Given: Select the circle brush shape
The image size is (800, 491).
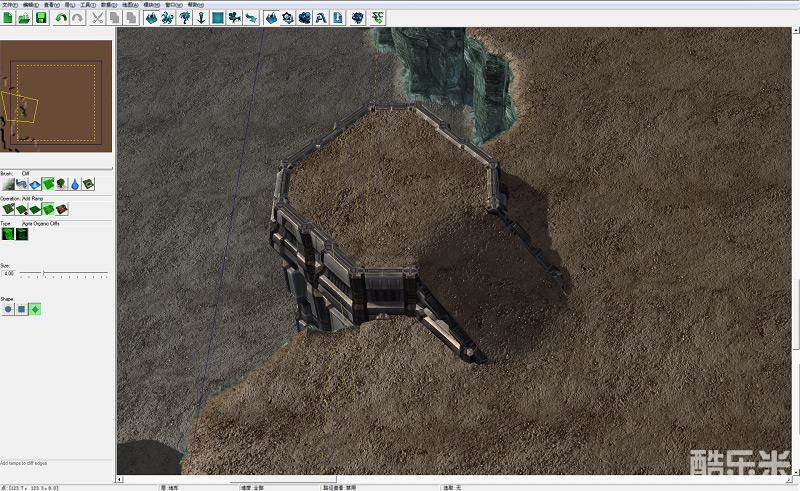Looking at the screenshot, I should tap(8, 309).
